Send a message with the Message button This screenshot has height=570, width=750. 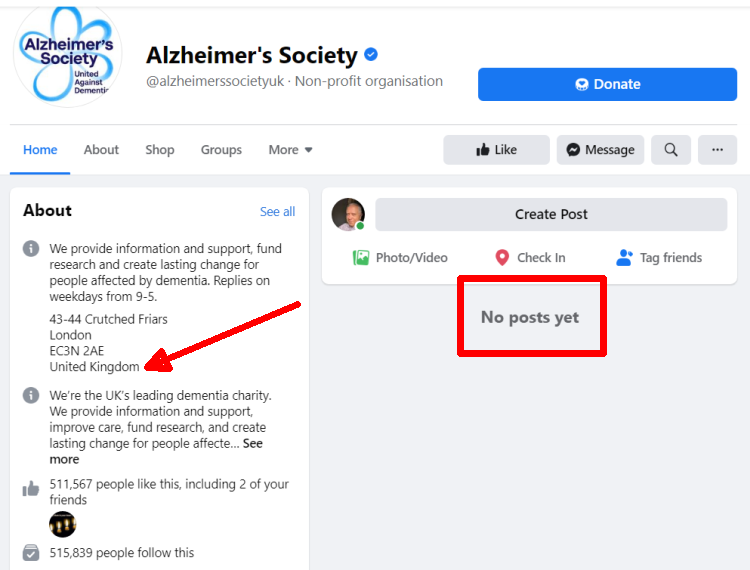click(x=600, y=150)
